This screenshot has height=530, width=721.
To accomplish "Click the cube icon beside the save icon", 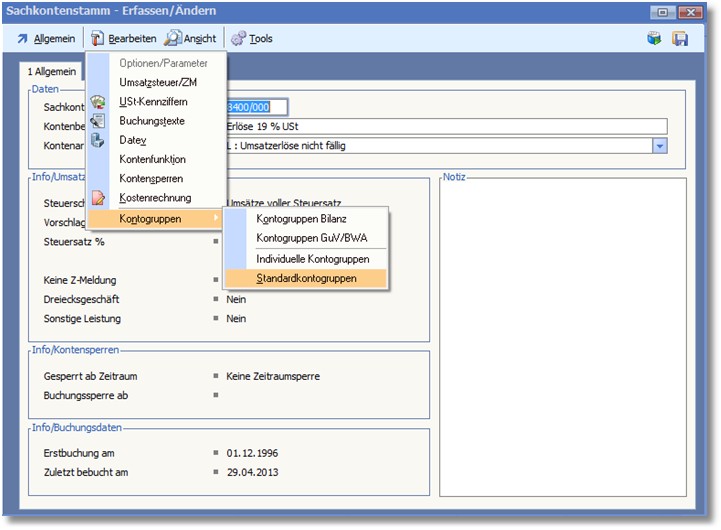I will (x=654, y=39).
